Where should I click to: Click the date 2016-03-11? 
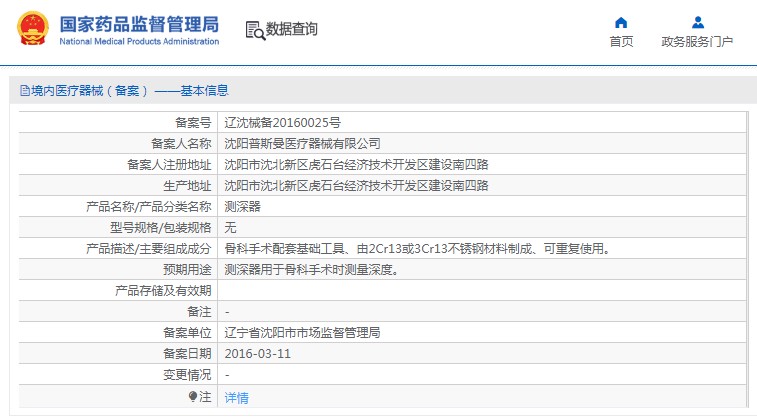click(x=258, y=354)
